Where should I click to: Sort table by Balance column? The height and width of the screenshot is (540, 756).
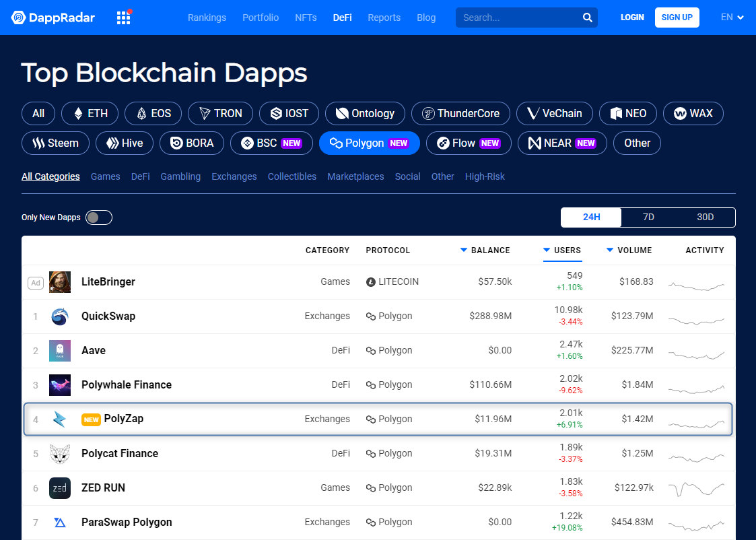[485, 250]
